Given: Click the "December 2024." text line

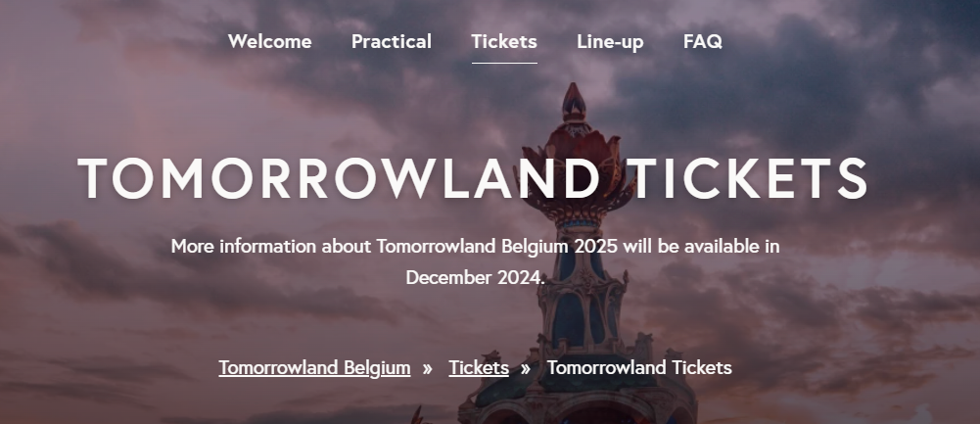Looking at the screenshot, I should click(476, 278).
